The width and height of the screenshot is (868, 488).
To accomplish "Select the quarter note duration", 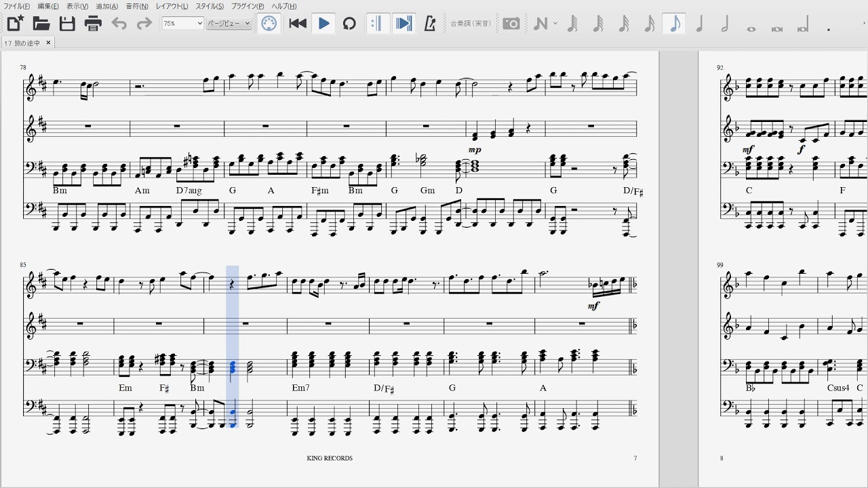I will pos(699,24).
